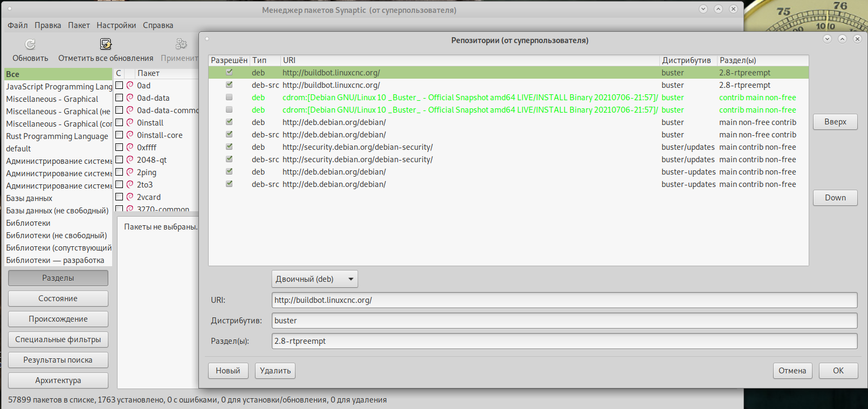868x409 pixels.
Task: Click the URI input field
Action: click(564, 300)
